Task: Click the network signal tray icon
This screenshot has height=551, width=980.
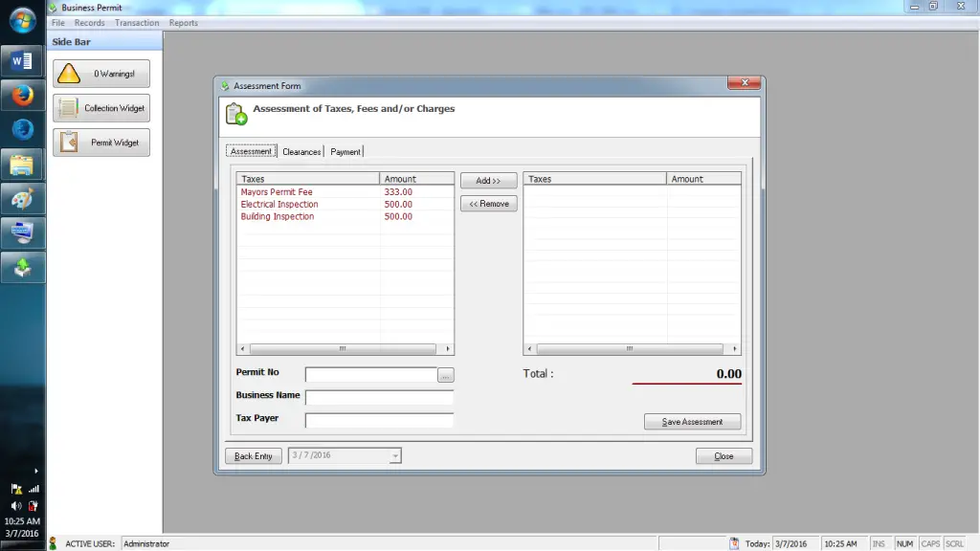Action: point(33,489)
